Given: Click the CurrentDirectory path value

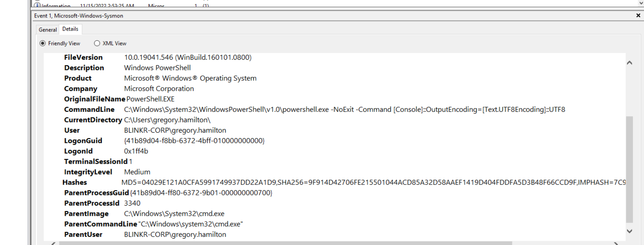Looking at the screenshot, I should [x=167, y=120].
